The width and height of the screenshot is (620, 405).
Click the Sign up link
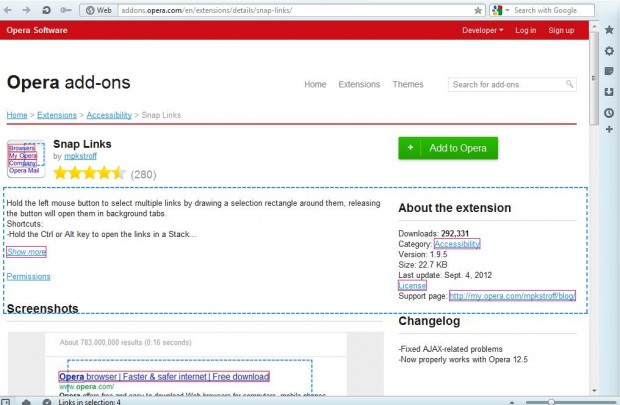561,30
